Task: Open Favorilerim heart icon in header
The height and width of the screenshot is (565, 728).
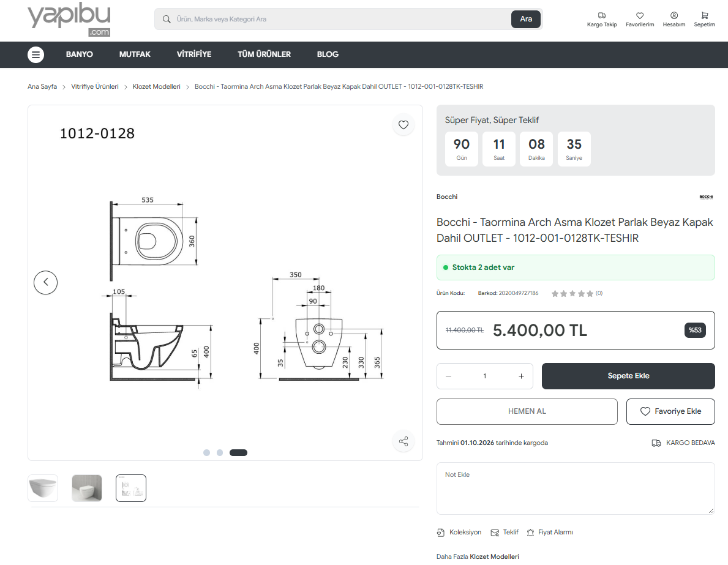Action: pyautogui.click(x=640, y=15)
